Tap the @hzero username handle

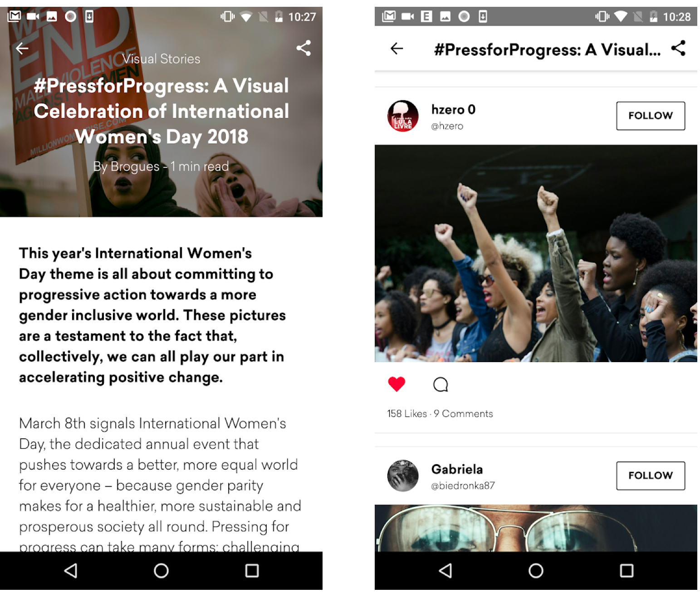coord(447,126)
